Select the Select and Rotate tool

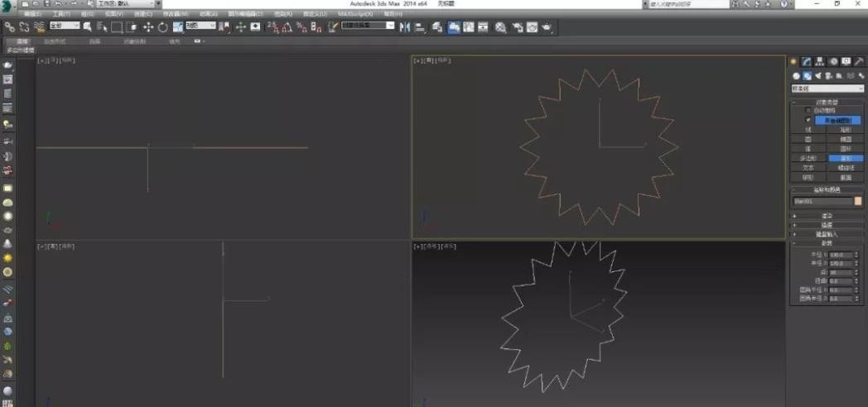(162, 27)
